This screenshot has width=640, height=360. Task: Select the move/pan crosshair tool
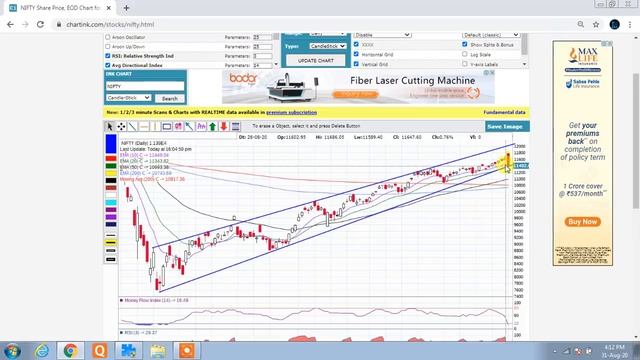coord(121,127)
